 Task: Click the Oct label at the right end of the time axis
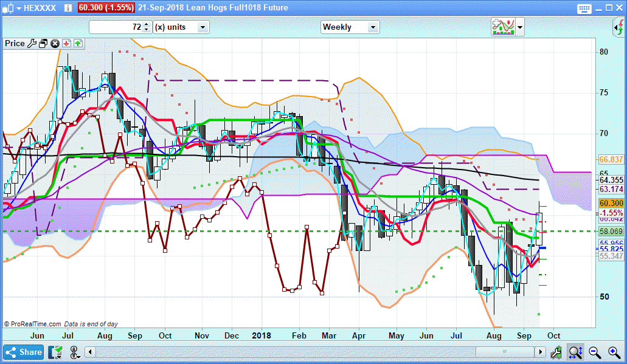(x=553, y=335)
